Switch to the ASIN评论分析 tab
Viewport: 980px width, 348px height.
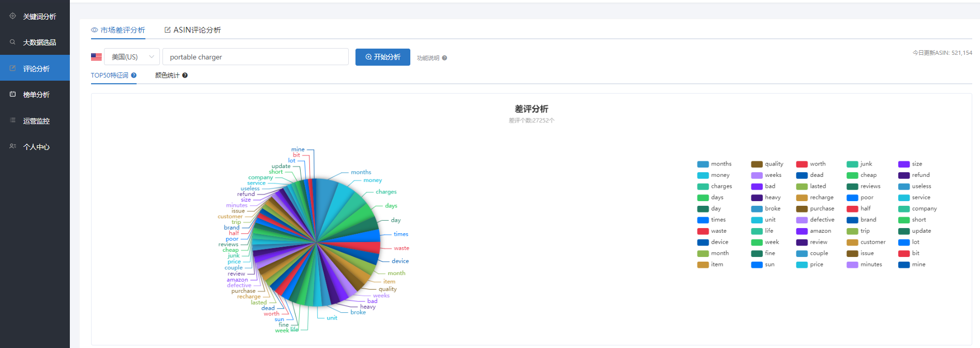pyautogui.click(x=192, y=30)
